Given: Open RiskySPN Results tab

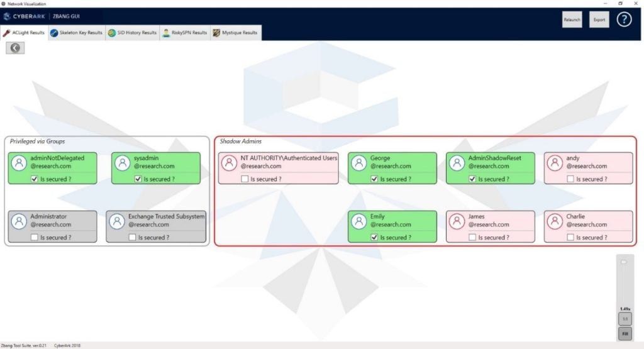Looking at the screenshot, I should [x=185, y=33].
